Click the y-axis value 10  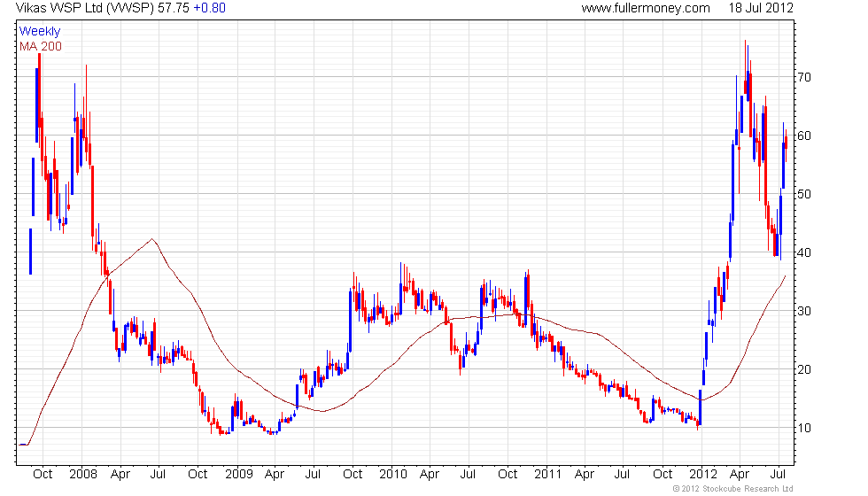[804, 428]
